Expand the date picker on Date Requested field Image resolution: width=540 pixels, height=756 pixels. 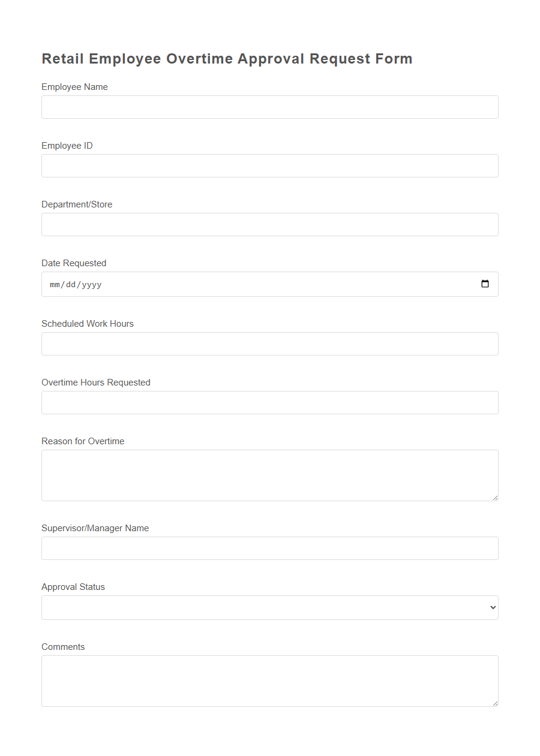[x=485, y=284]
